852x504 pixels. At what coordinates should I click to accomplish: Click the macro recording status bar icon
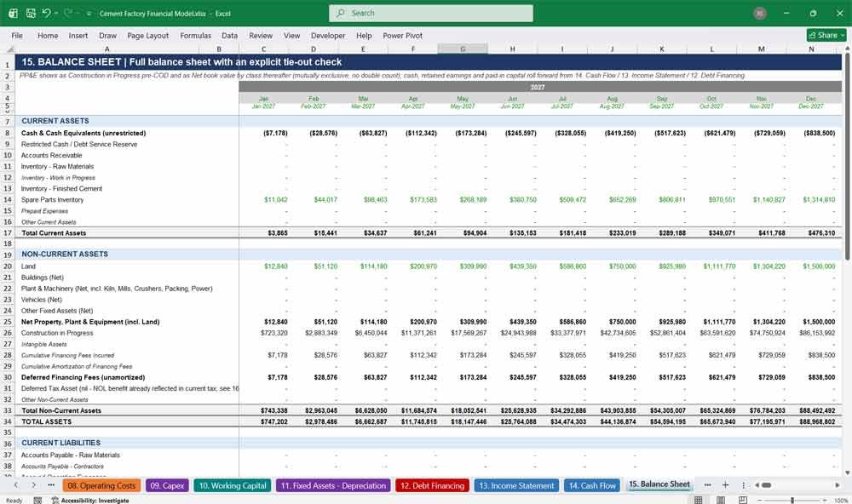coord(37,501)
